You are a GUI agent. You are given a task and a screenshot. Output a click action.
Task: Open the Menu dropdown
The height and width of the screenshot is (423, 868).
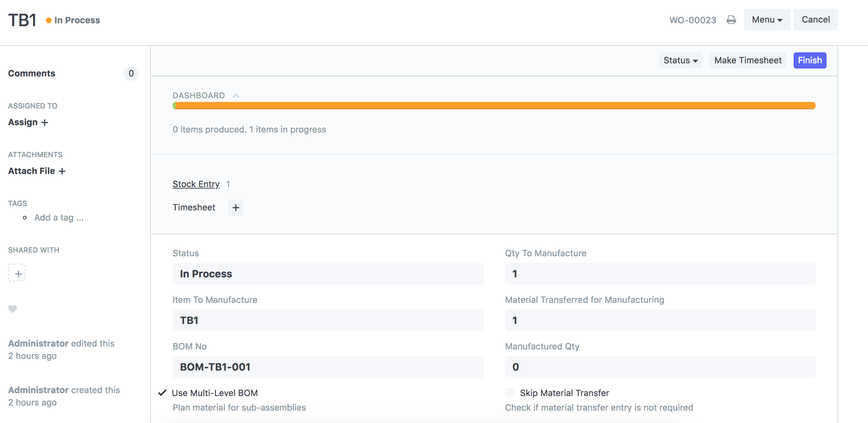pyautogui.click(x=767, y=20)
